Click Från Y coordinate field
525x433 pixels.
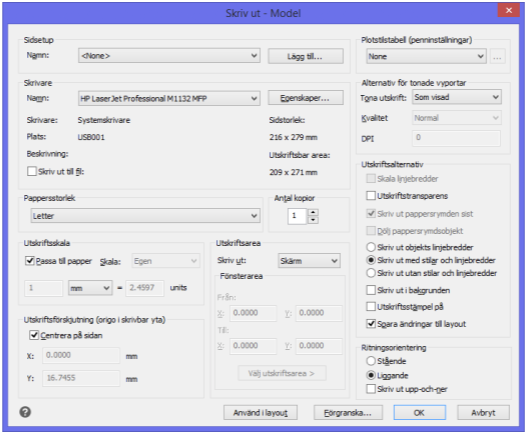click(x=319, y=313)
